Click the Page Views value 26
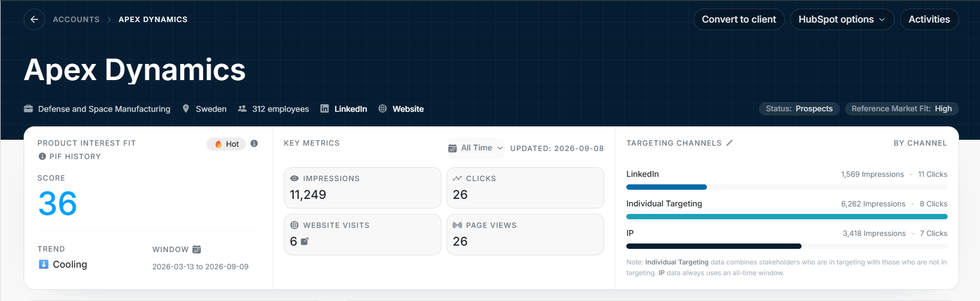The image size is (980, 301). tap(460, 241)
